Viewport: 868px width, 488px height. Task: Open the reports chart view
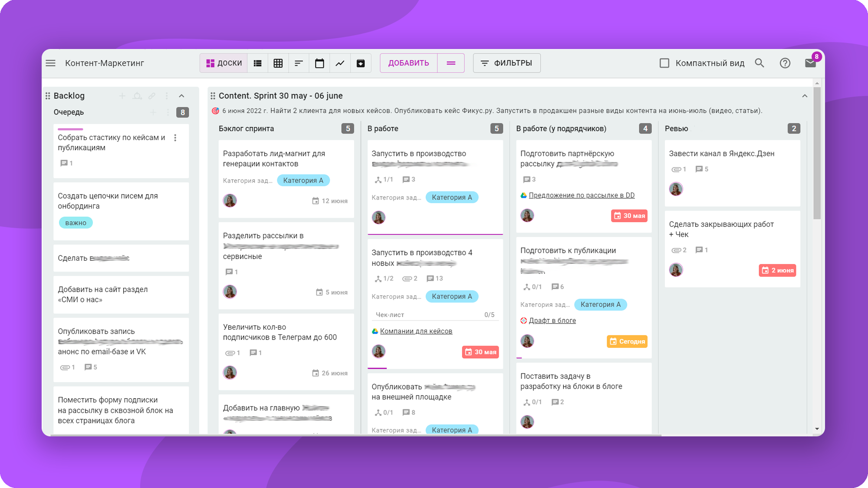(340, 63)
